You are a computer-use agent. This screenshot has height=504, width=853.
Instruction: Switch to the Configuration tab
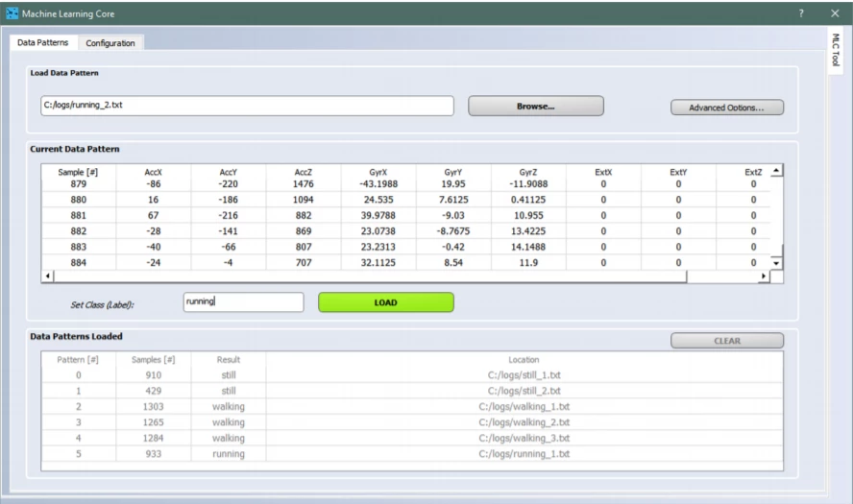point(110,43)
